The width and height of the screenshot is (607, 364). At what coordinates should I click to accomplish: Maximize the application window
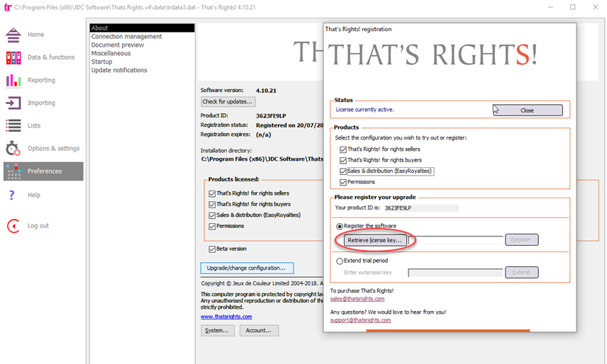[x=572, y=7]
